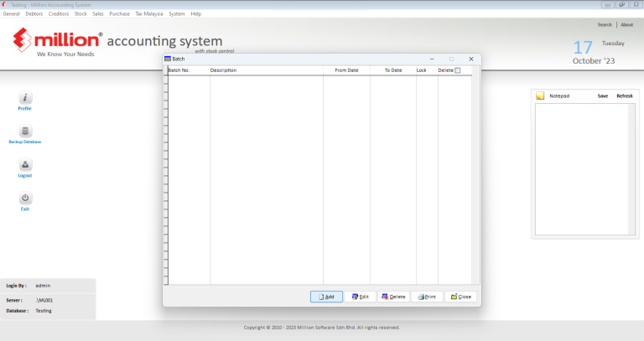
Task: Click the yellow Notepad icon
Action: [540, 96]
